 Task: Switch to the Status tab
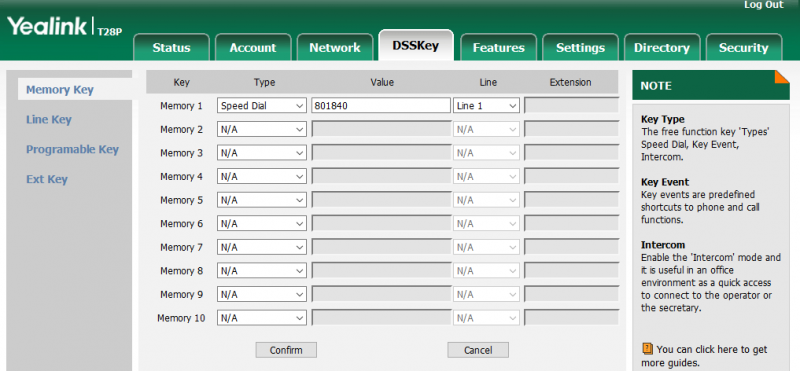tap(171, 47)
